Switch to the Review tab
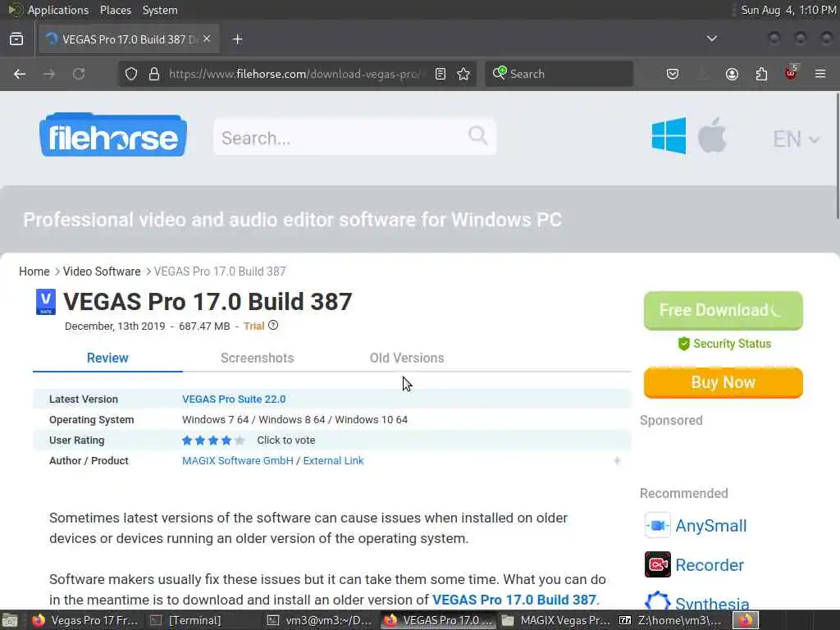 tap(107, 358)
